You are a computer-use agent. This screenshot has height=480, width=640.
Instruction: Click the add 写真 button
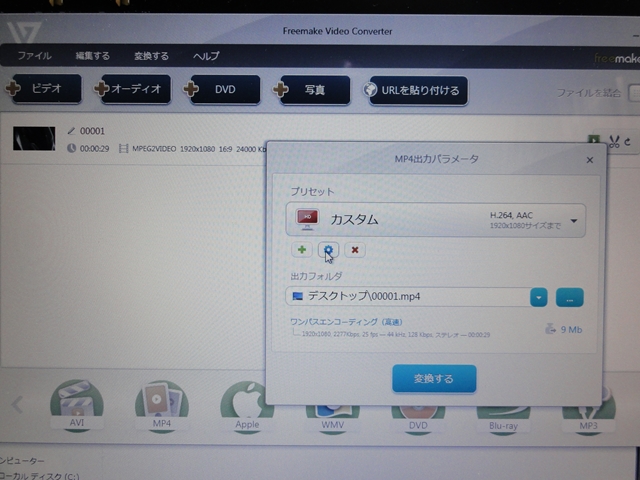pyautogui.click(x=311, y=89)
